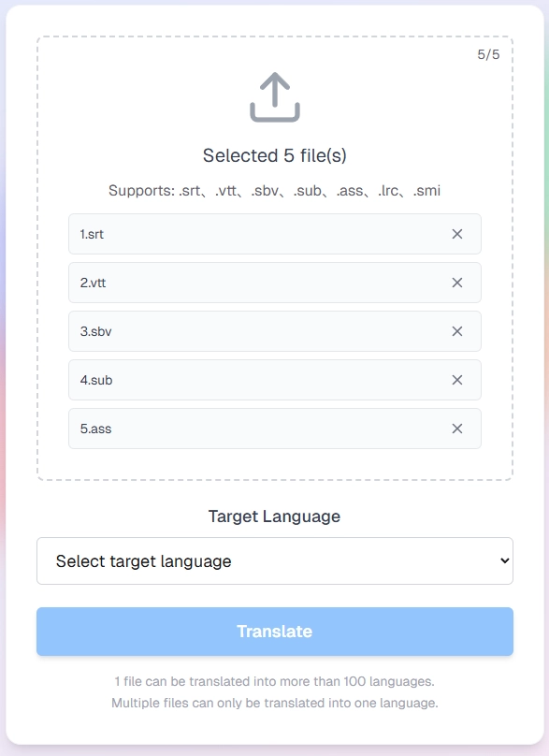Remove the 5.ass file
The width and height of the screenshot is (549, 756).
tap(456, 428)
